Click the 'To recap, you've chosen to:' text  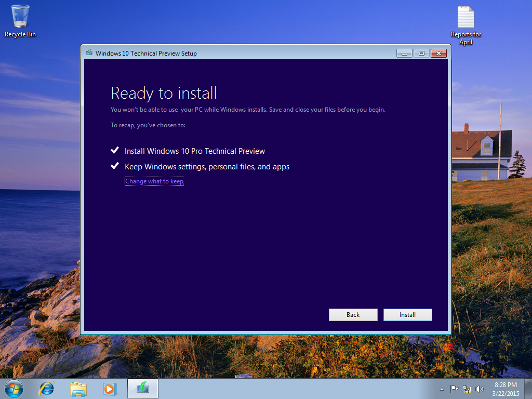tap(148, 125)
